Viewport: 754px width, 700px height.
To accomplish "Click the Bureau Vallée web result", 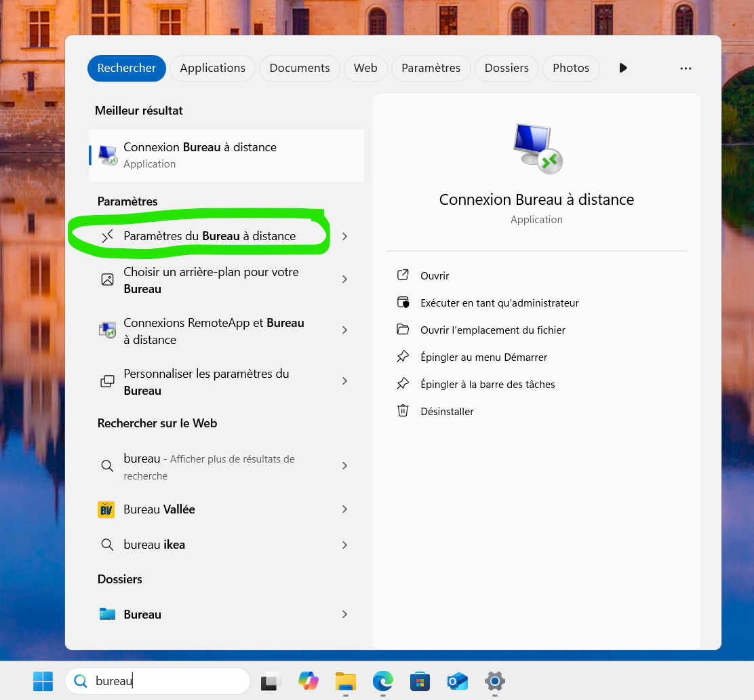I will 159,509.
